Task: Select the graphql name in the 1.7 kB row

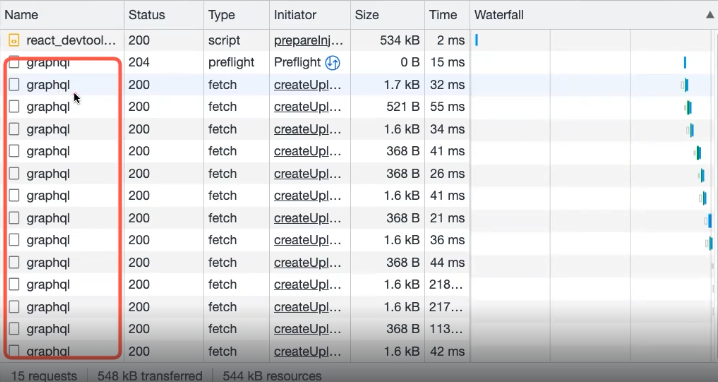Action: (48, 85)
